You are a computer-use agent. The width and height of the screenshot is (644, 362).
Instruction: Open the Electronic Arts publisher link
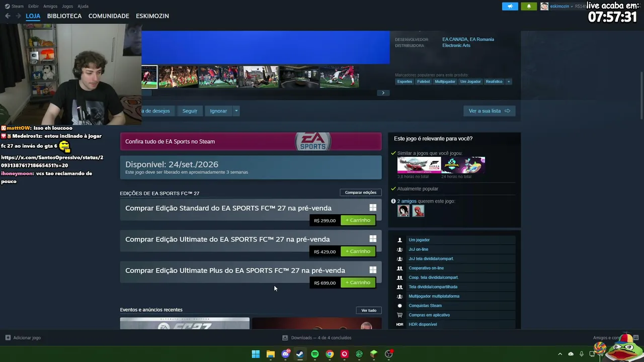click(456, 45)
